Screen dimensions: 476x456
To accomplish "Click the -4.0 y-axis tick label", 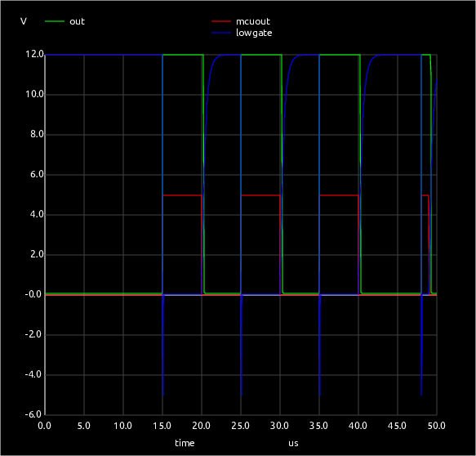I will pyautogui.click(x=33, y=374).
